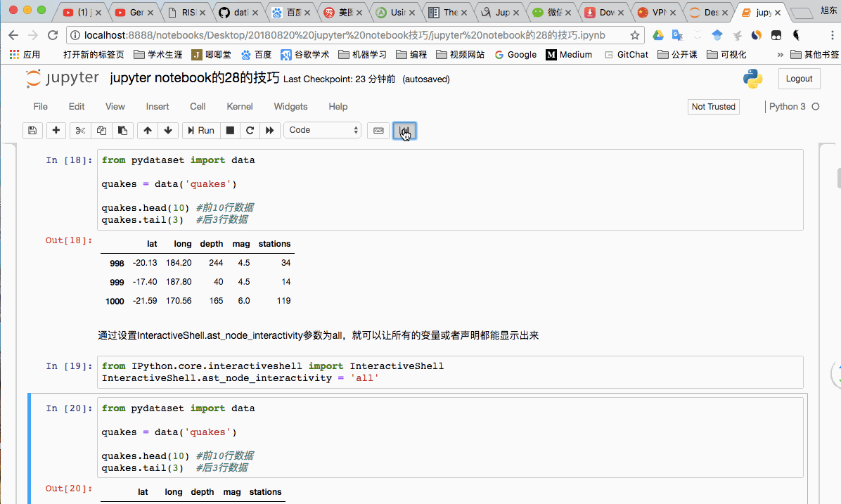Open the 谷歌学术 bookmark

coord(304,55)
